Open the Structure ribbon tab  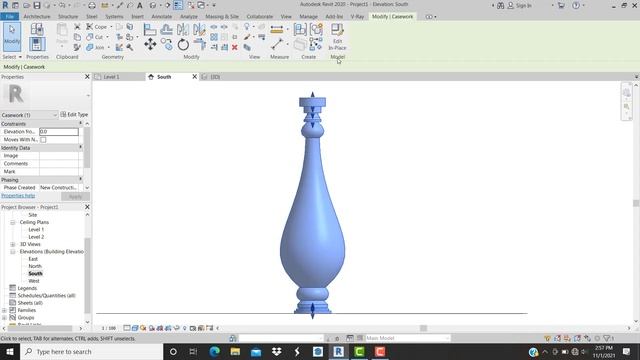pyautogui.click(x=68, y=16)
